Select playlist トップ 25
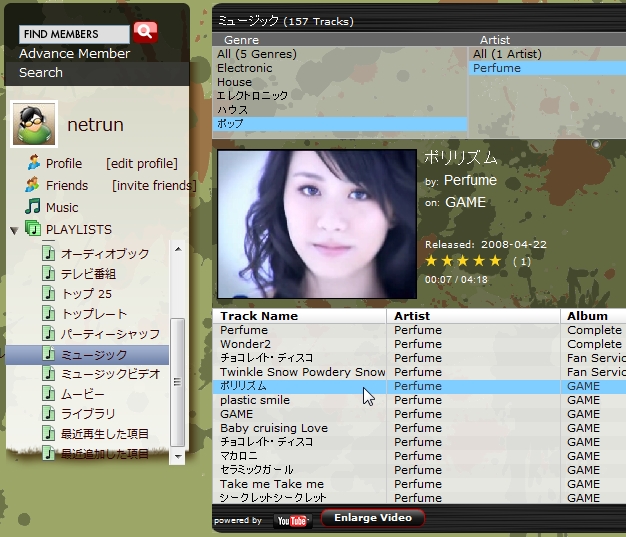The height and width of the screenshot is (537, 626). 87,294
